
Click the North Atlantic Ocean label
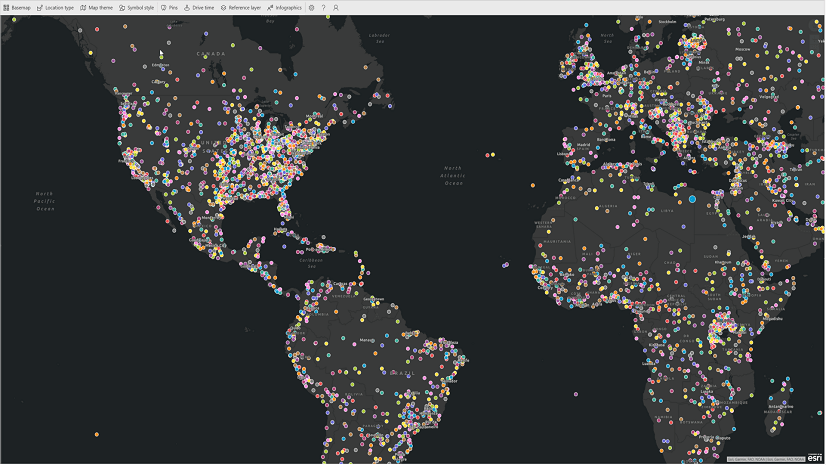coord(453,176)
